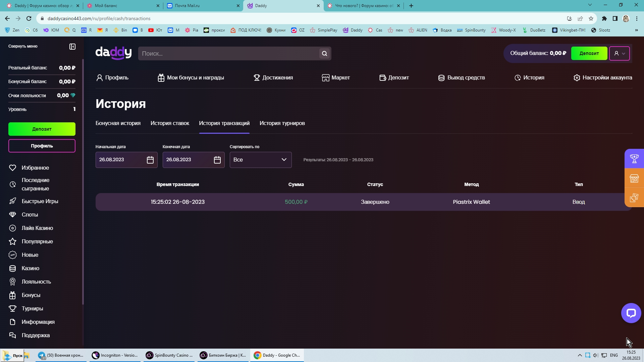Expand the Все sort dropdown
This screenshot has height=362, width=644.
[x=260, y=160]
